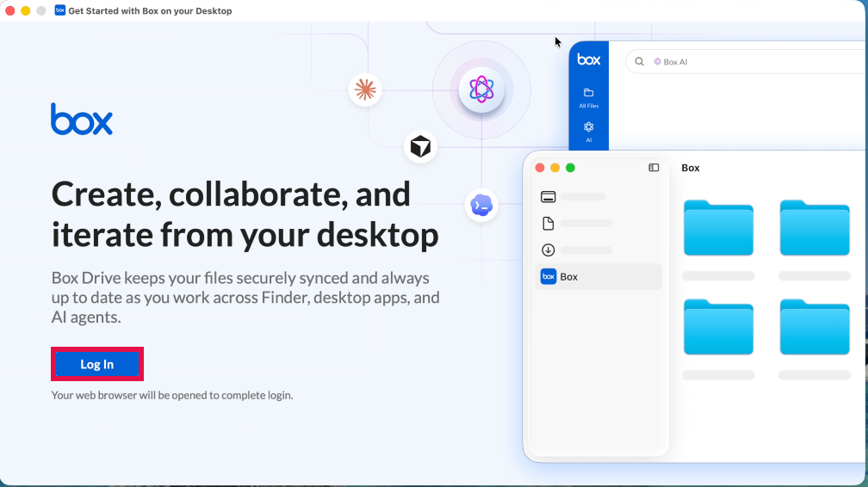
Task: Click the downloads arrow icon in sidebar
Action: coord(548,250)
